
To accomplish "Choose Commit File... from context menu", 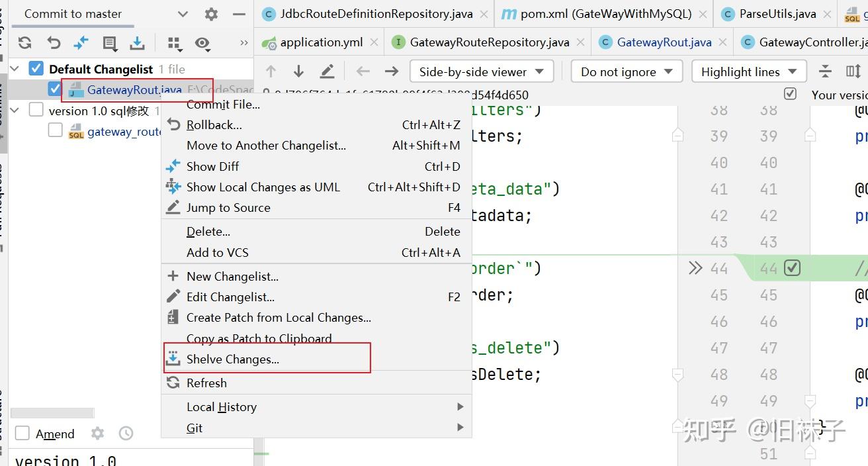I will click(x=316, y=104).
